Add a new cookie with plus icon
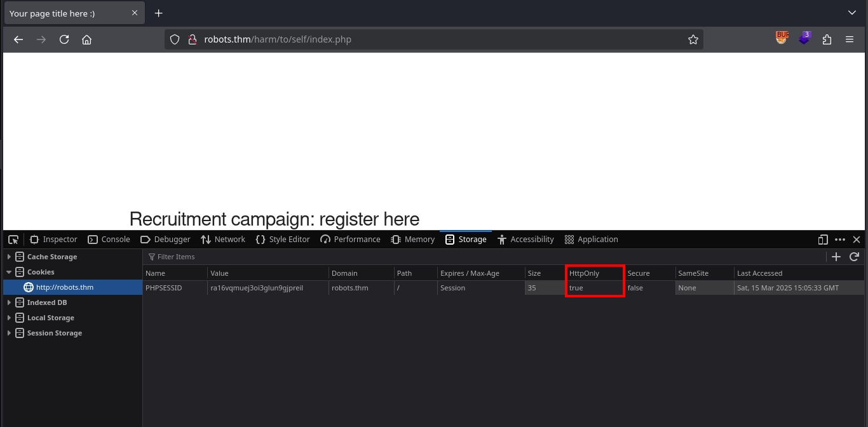Viewport: 868px width, 427px height. pos(836,257)
